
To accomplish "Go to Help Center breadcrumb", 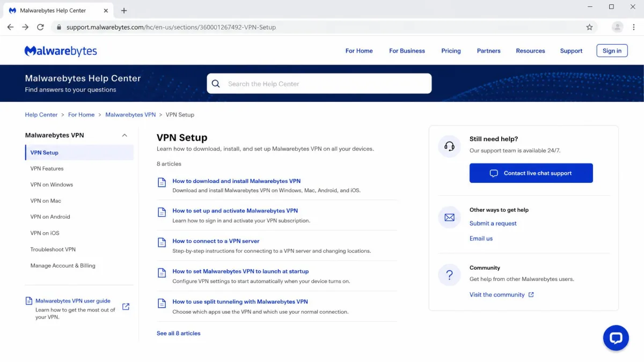I will [x=41, y=115].
